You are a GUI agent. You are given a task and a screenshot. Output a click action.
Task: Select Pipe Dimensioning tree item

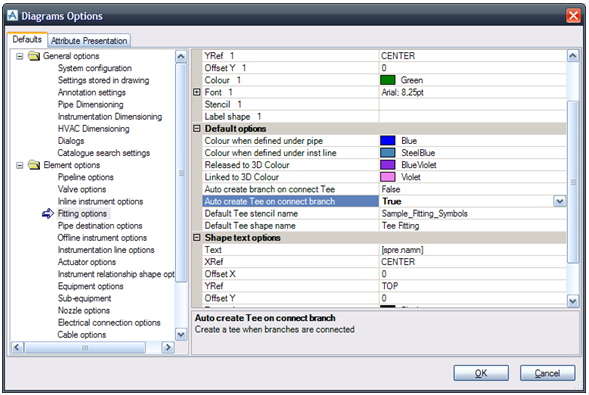point(91,104)
